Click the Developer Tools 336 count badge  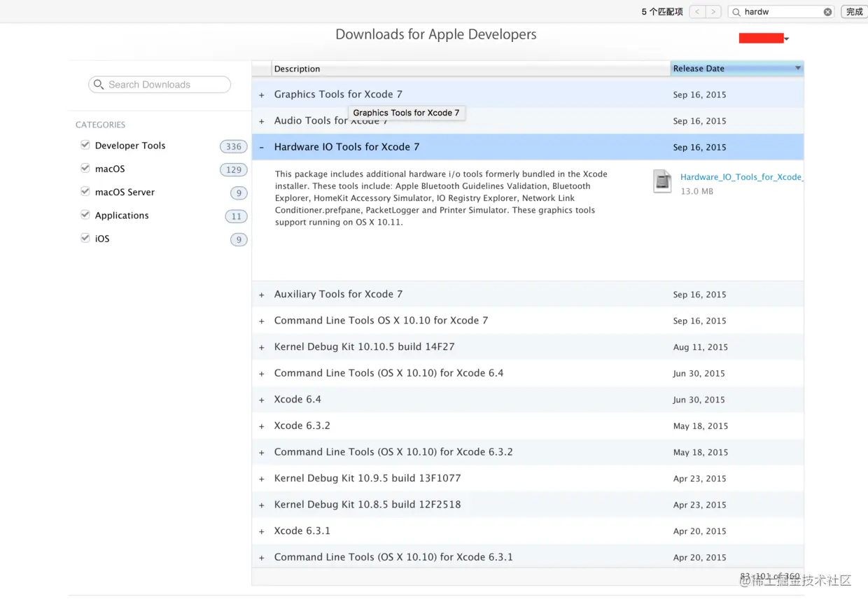pyautogui.click(x=234, y=146)
